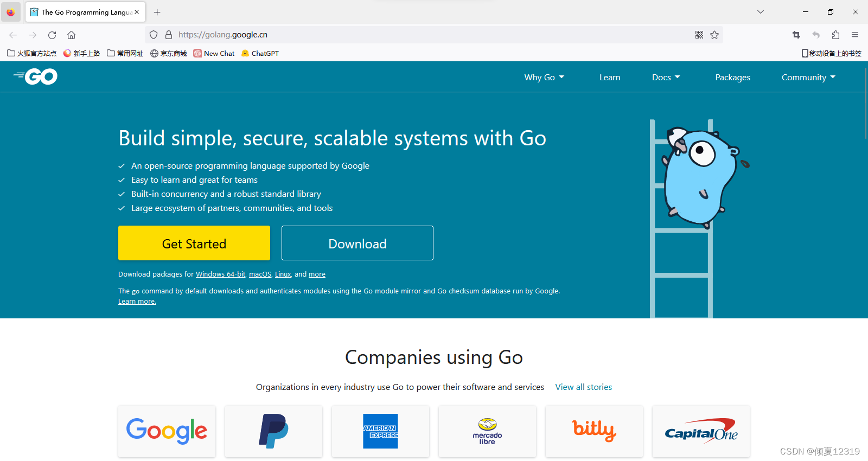Open the Google company card

[167, 431]
